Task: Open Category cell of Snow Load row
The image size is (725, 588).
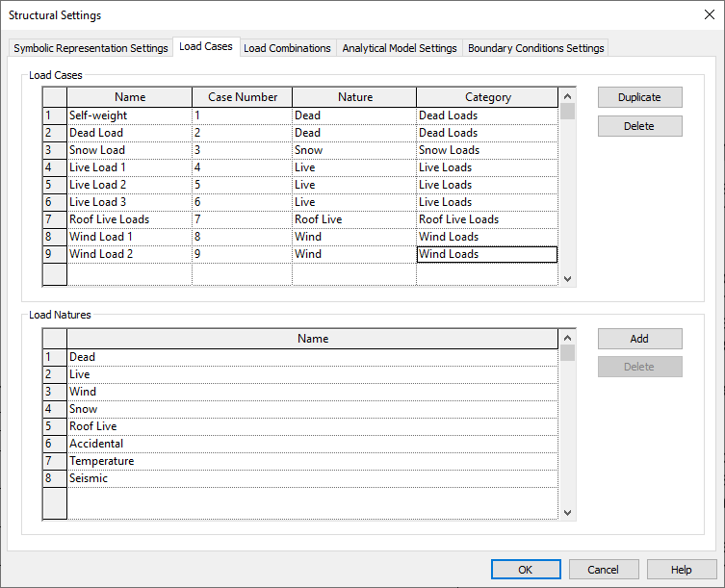Action: point(486,150)
